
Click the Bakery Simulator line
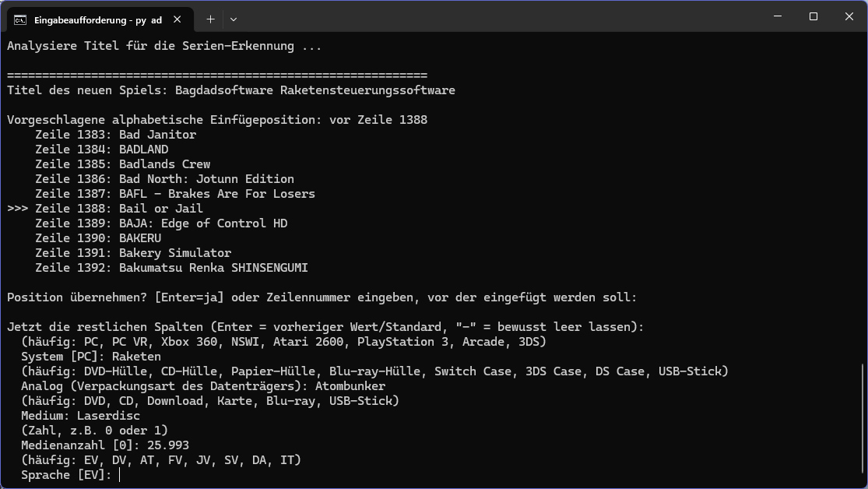(x=133, y=253)
